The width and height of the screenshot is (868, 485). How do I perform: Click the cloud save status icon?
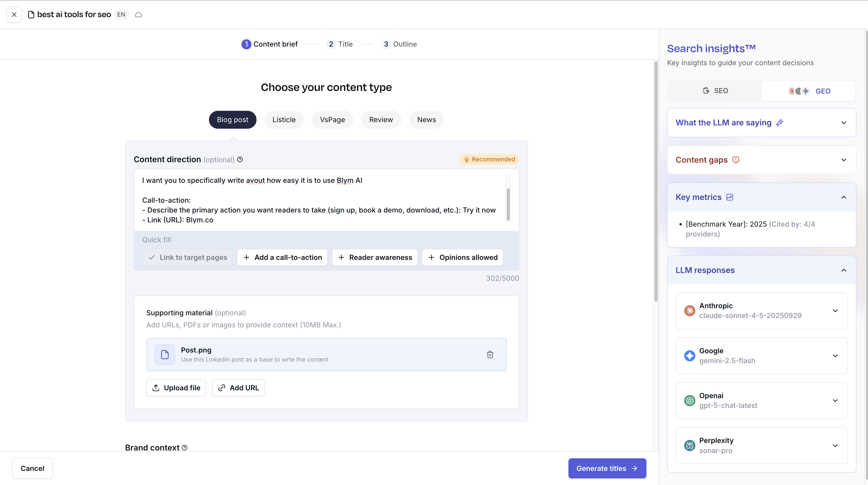pyautogui.click(x=138, y=15)
